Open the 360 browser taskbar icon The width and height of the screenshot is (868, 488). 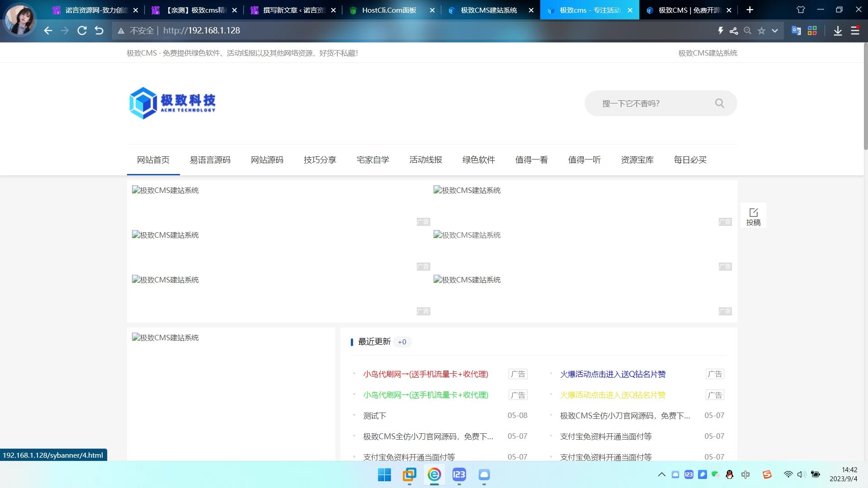434,474
